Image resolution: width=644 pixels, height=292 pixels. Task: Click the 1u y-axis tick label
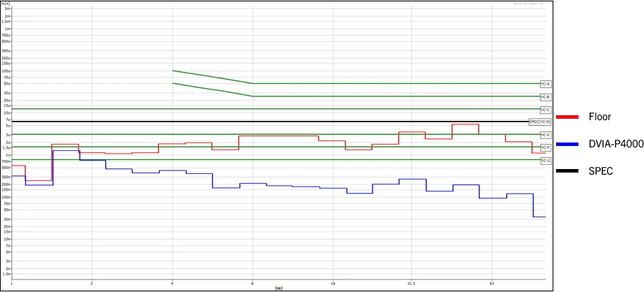click(x=8, y=155)
